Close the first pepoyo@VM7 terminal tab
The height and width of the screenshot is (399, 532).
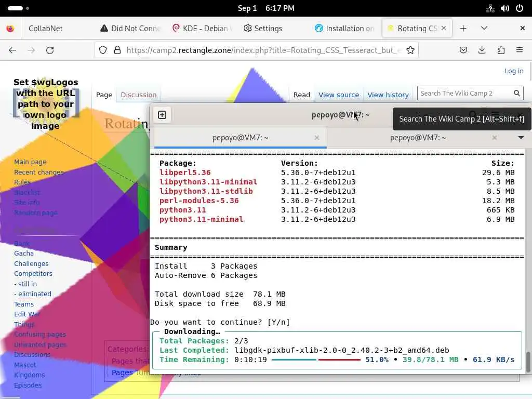coord(316,137)
